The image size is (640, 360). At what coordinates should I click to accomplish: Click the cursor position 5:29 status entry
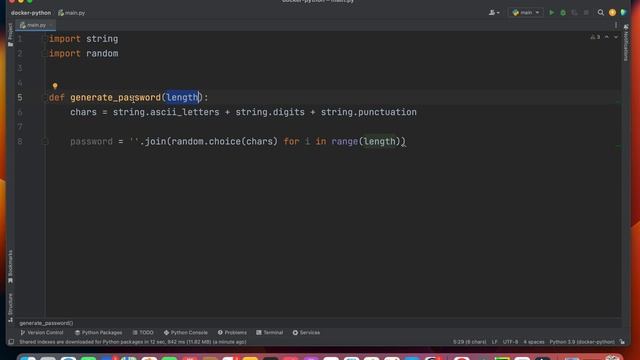click(x=469, y=342)
